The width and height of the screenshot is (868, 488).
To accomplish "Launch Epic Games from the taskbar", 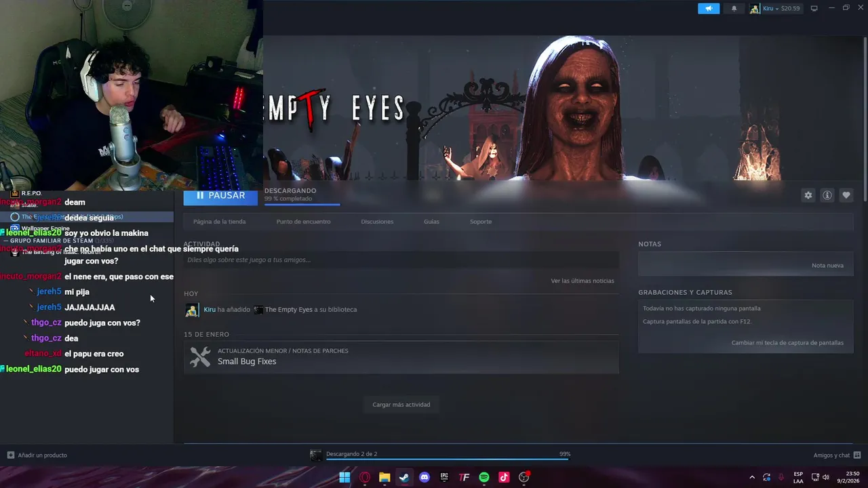I will point(444,477).
